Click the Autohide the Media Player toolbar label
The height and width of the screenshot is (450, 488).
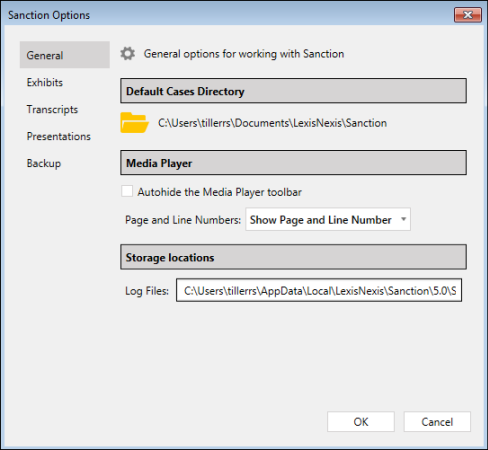coord(220,192)
